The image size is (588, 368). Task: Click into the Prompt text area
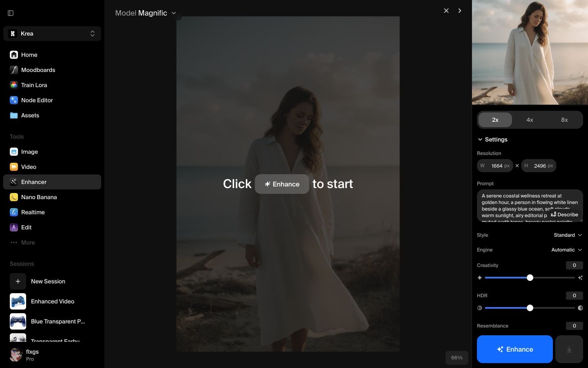click(x=530, y=206)
